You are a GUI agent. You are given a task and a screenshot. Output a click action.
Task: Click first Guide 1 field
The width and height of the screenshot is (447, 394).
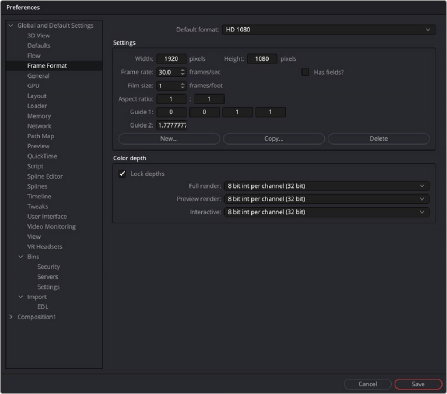coord(171,112)
